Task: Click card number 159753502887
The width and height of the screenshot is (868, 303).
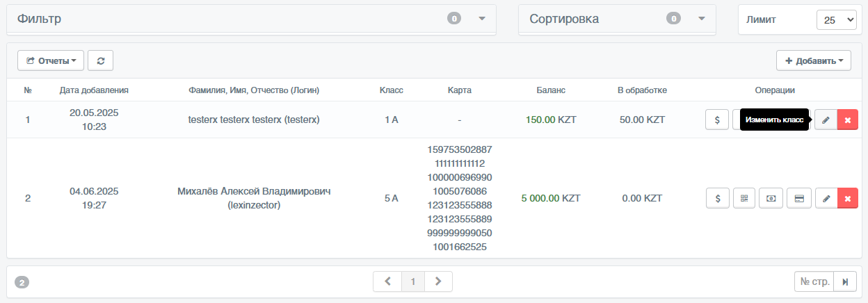Action: [x=460, y=149]
